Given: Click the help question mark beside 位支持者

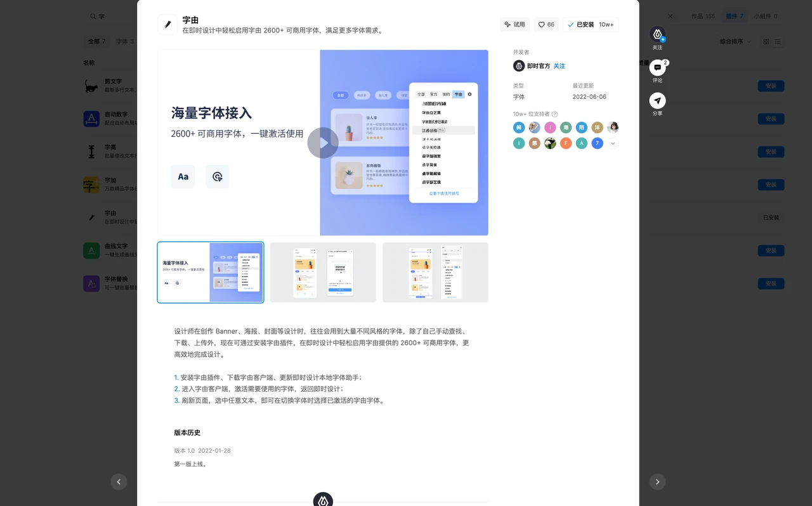Looking at the screenshot, I should (x=554, y=114).
